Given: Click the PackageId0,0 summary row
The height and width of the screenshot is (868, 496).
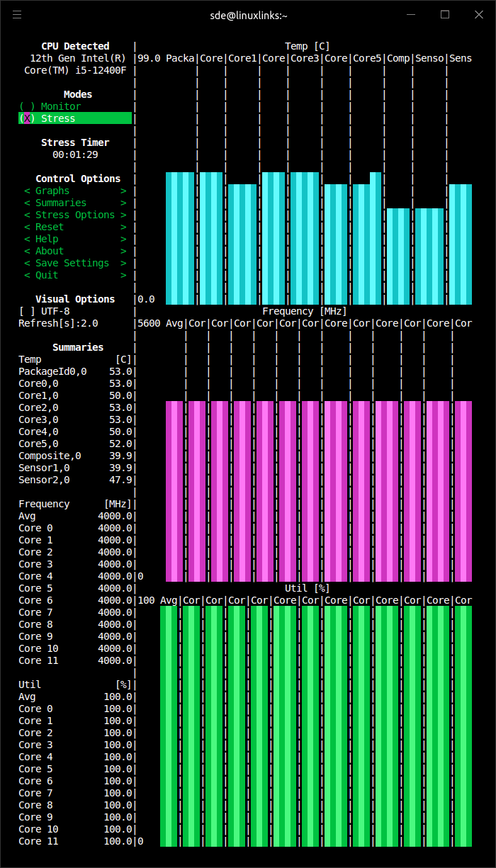Looking at the screenshot, I should [75, 371].
